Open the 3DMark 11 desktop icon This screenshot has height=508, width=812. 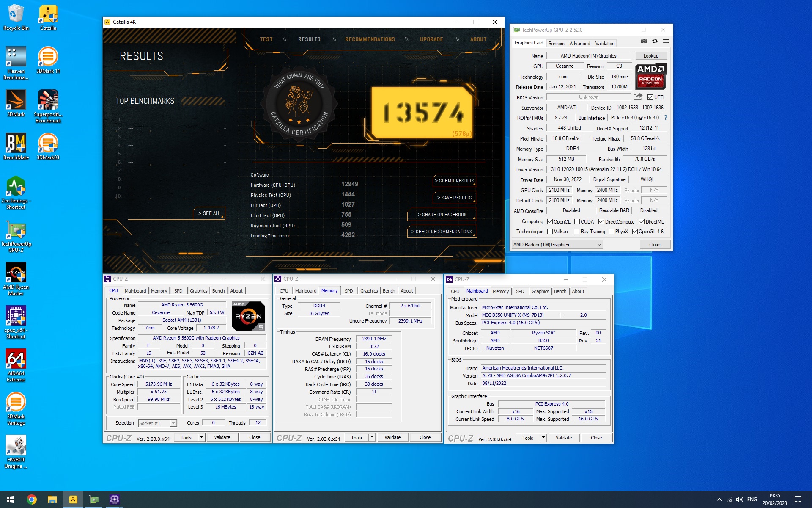tap(48, 60)
